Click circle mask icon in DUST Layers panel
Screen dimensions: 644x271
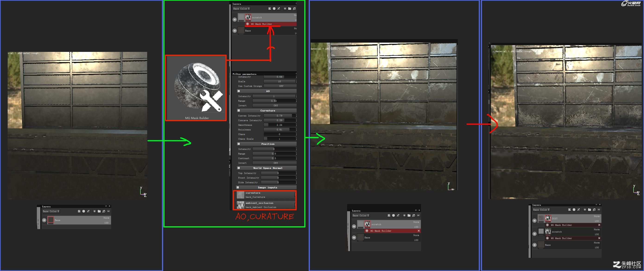tap(574, 210)
